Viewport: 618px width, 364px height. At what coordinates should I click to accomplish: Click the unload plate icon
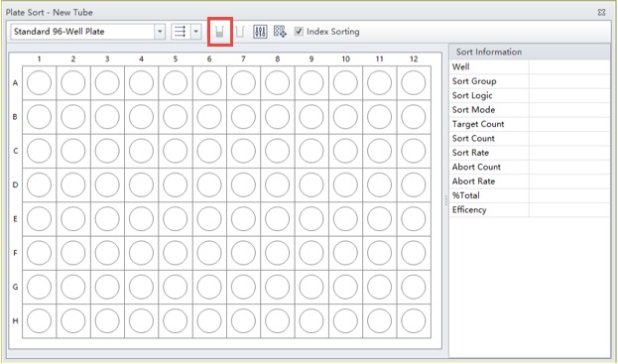coord(240,32)
